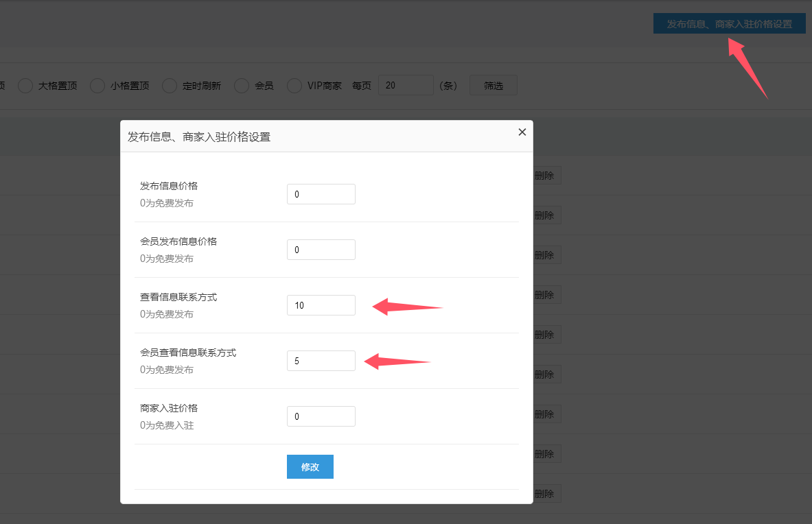
Task: Select the 大格置顶 radio button
Action: 25,86
